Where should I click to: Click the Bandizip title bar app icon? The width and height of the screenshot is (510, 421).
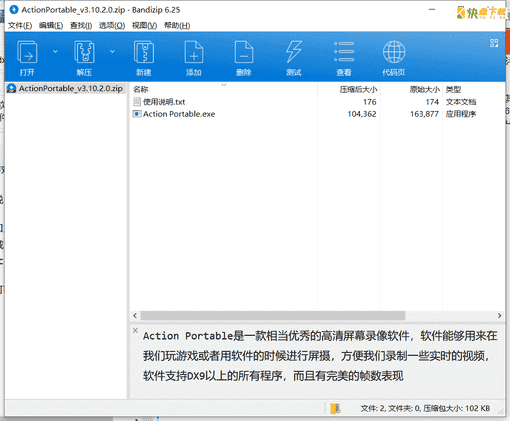[14, 10]
